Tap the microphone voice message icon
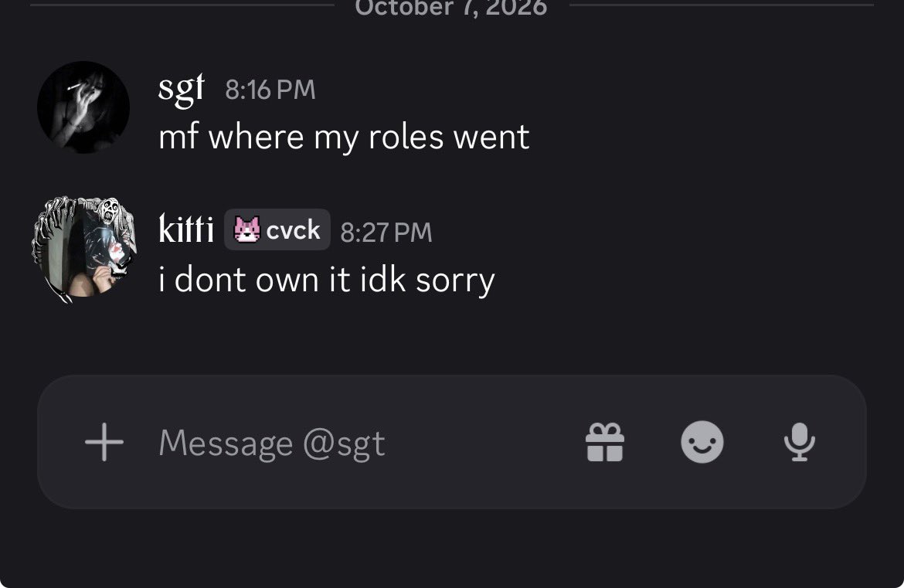Screen dimensions: 904x588 (x=799, y=442)
